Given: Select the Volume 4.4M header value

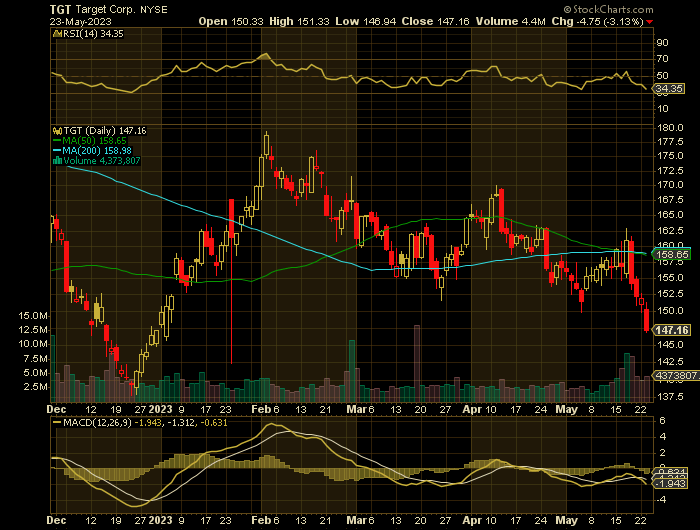Looking at the screenshot, I should click(511, 21).
